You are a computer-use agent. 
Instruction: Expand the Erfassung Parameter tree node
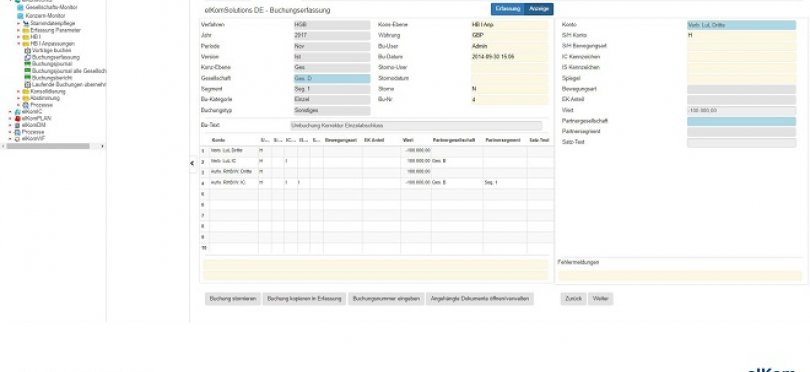(x=19, y=30)
